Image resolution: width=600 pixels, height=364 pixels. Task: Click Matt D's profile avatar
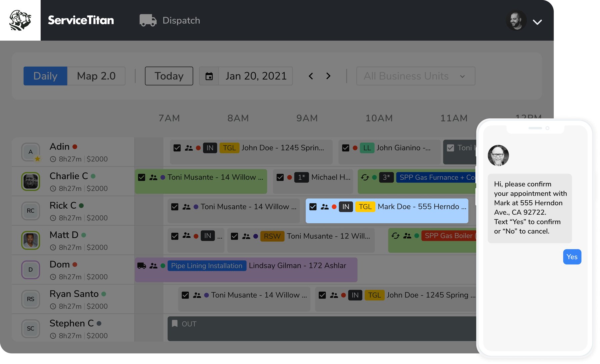[x=30, y=240]
